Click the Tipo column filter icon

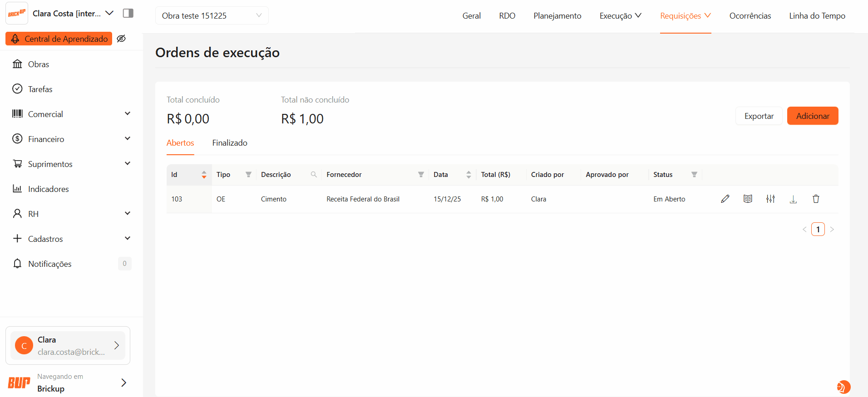248,175
